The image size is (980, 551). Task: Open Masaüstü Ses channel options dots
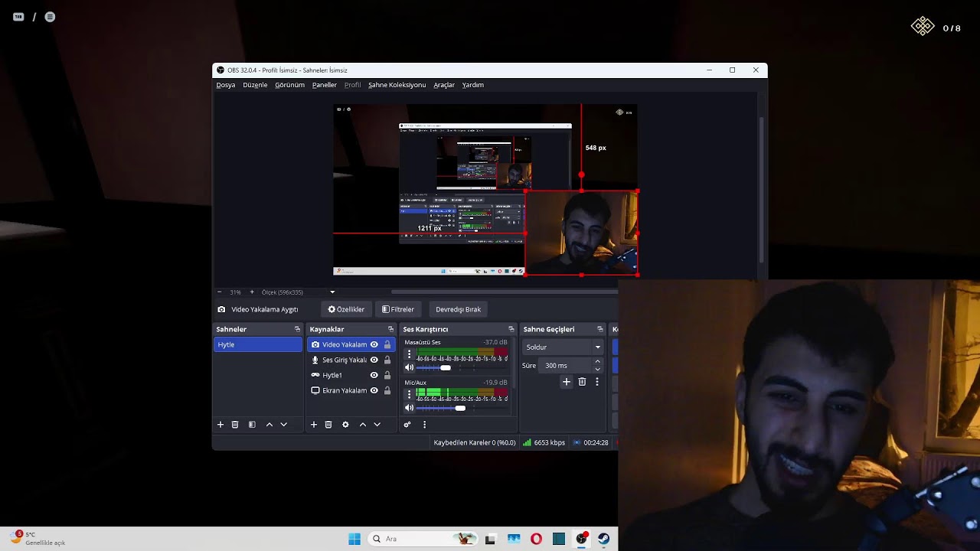click(x=409, y=354)
